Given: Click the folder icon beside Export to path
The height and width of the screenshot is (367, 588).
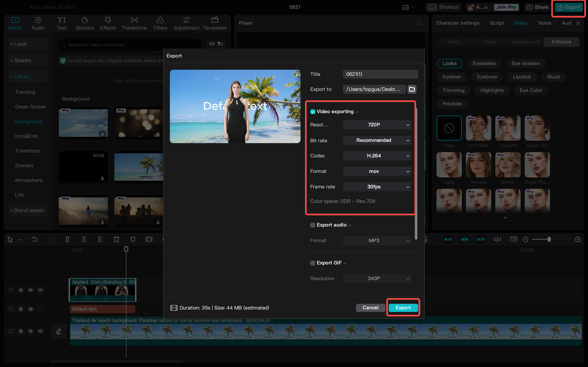Looking at the screenshot, I should pos(412,89).
